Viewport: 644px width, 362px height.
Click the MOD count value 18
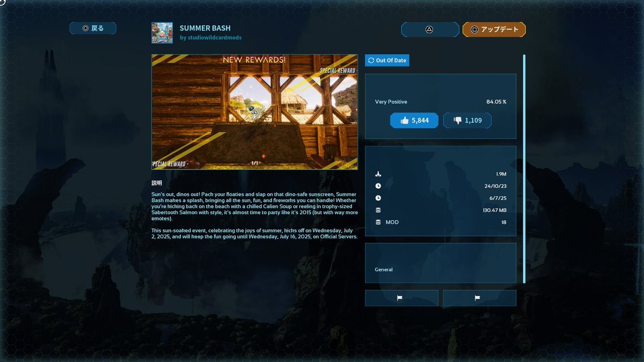(504, 222)
